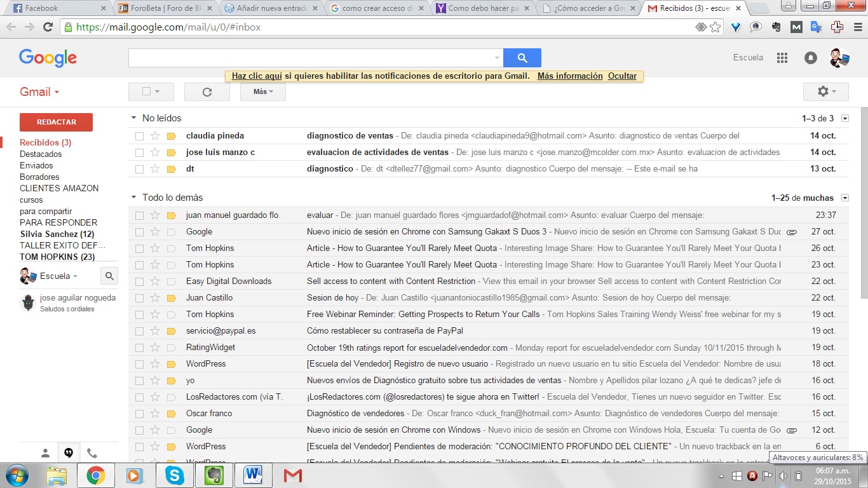Open the No leídos section options arrow
This screenshot has height=488, width=868.
(x=844, y=118)
